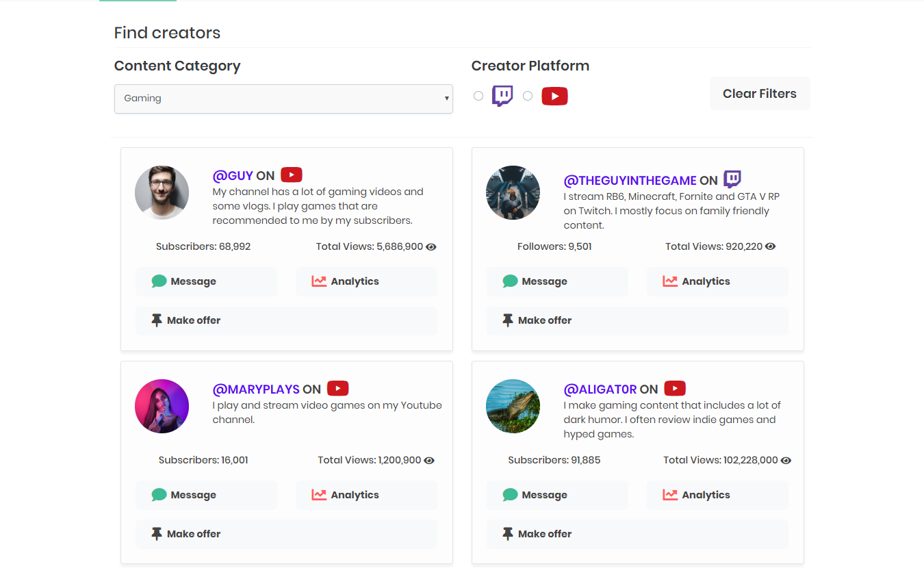Open @GUY creator profile link

(x=233, y=176)
